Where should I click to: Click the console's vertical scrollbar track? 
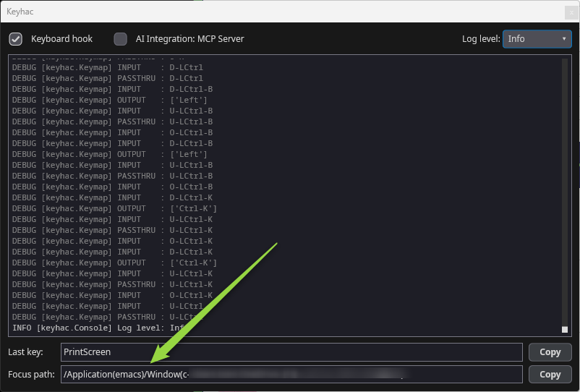point(565,192)
